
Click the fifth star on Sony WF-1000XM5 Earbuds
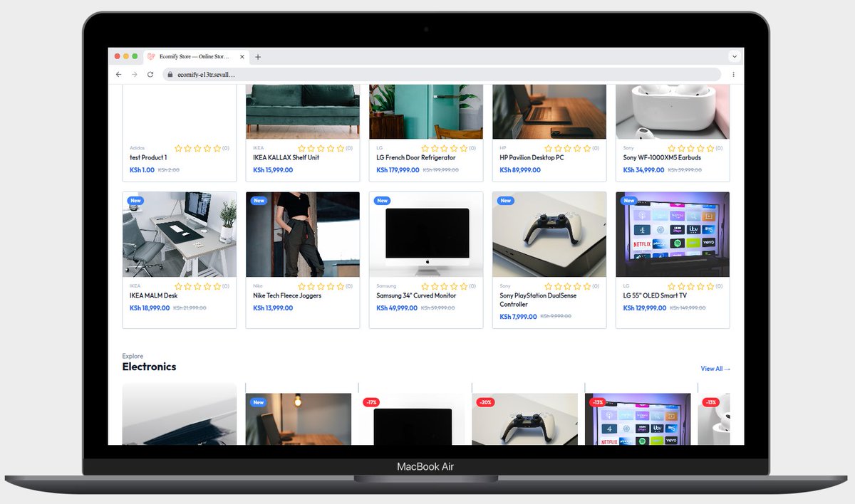point(710,148)
